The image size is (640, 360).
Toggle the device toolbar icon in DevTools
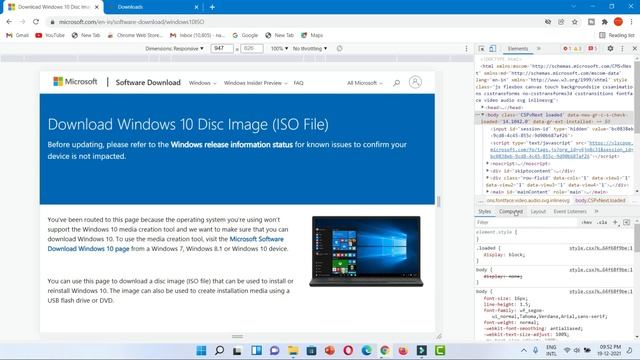[x=493, y=49]
